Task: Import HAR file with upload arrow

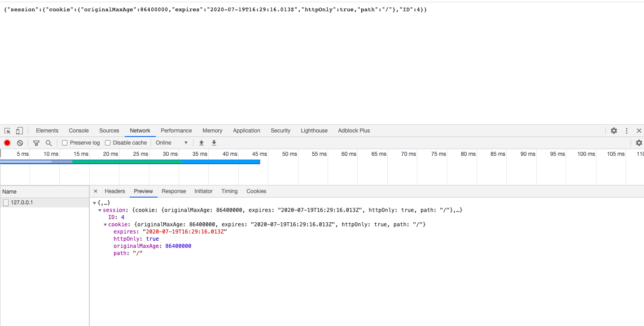Action: tap(202, 143)
